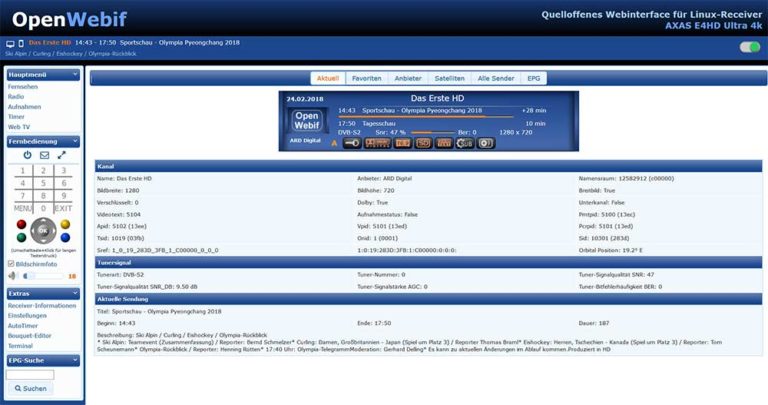Click the Aktuelle Sendung section header

428,299
